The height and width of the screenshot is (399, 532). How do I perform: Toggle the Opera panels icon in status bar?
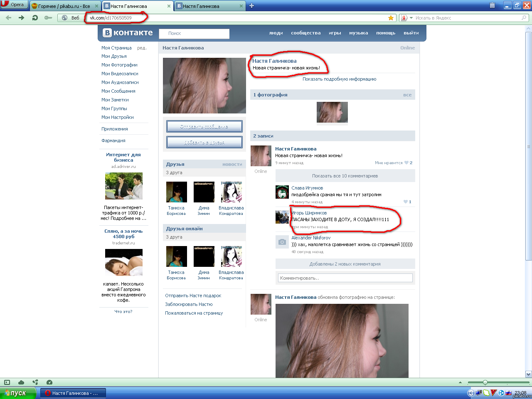coord(7,382)
